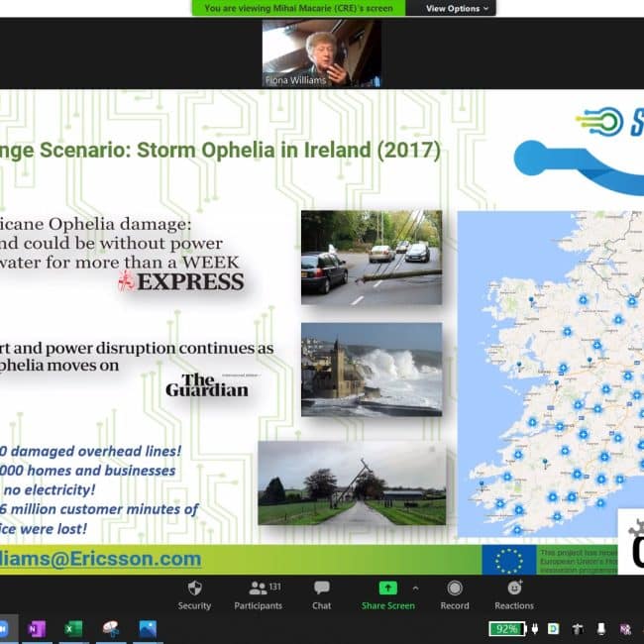Click the fallen pole on road photo
644x644 pixels.
click(372, 258)
